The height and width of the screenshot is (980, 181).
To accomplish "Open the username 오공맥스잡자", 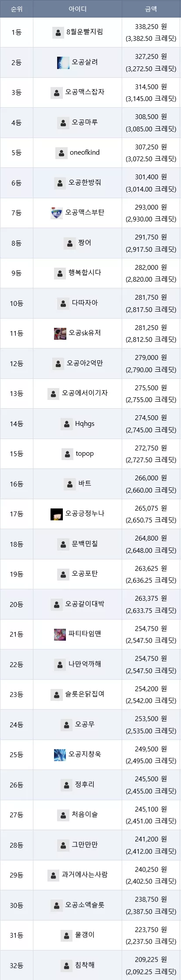I will pos(85,92).
